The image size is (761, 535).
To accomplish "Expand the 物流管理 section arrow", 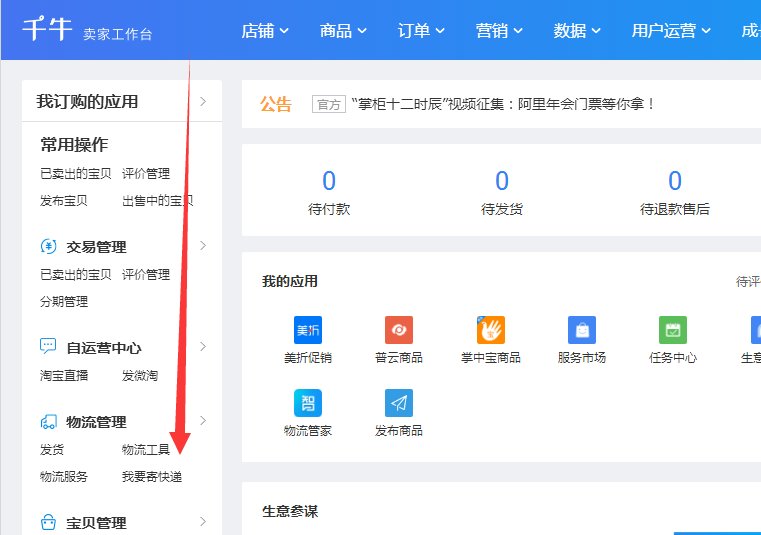I will pyautogui.click(x=203, y=421).
